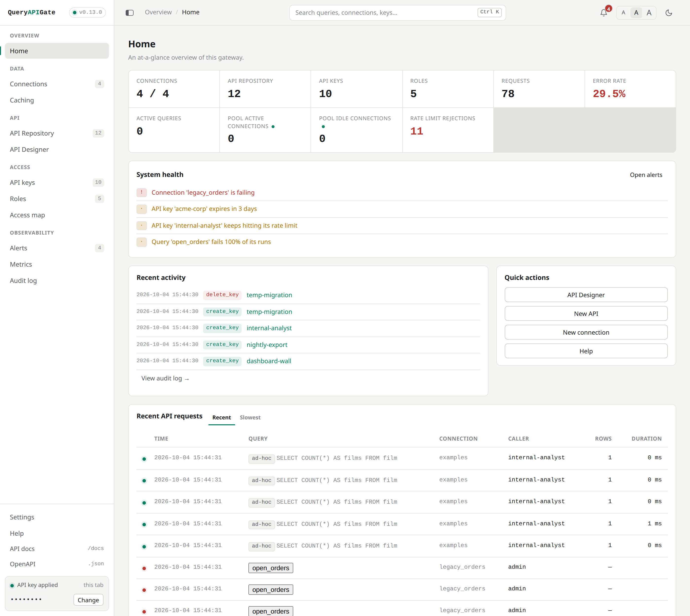Click the first legacy_orders connection cell
Image resolution: width=690 pixels, height=616 pixels.
point(462,567)
